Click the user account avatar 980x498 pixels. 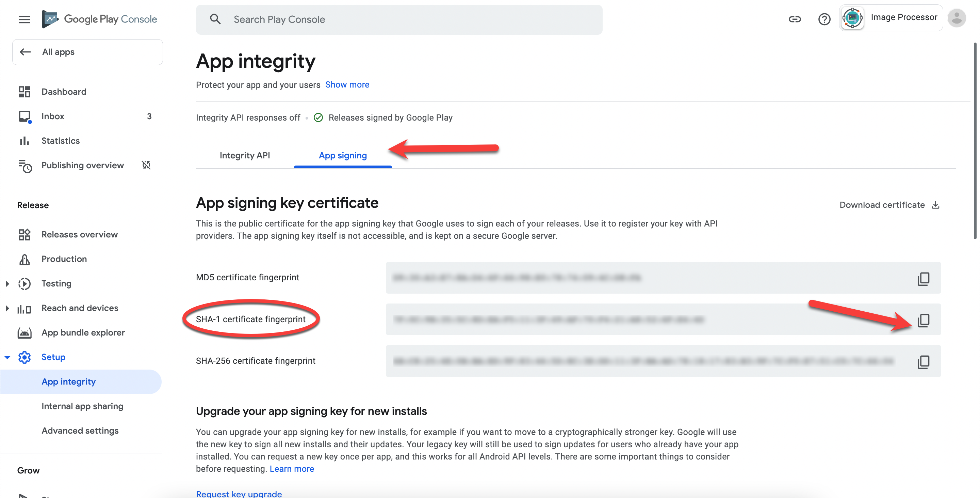coord(957,17)
